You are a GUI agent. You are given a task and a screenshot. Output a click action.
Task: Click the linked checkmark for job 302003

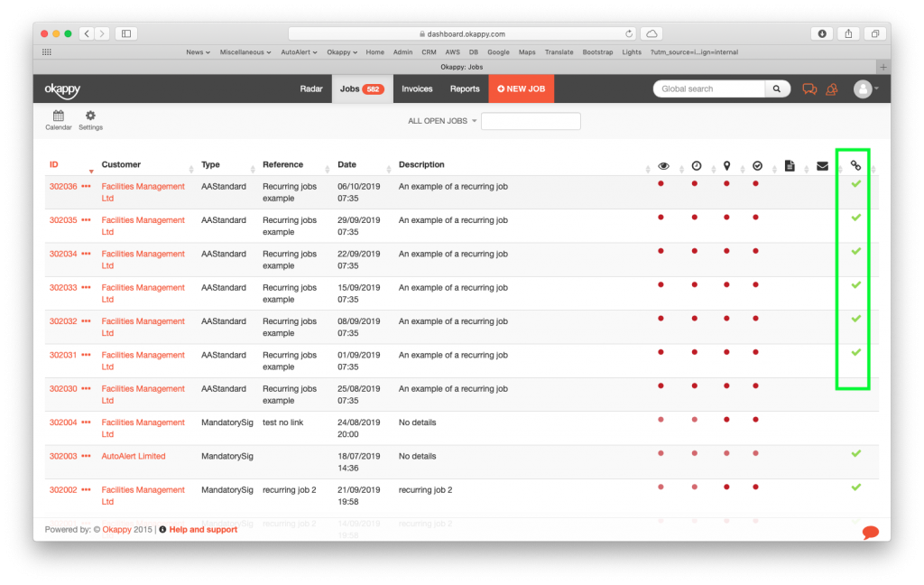(x=855, y=453)
